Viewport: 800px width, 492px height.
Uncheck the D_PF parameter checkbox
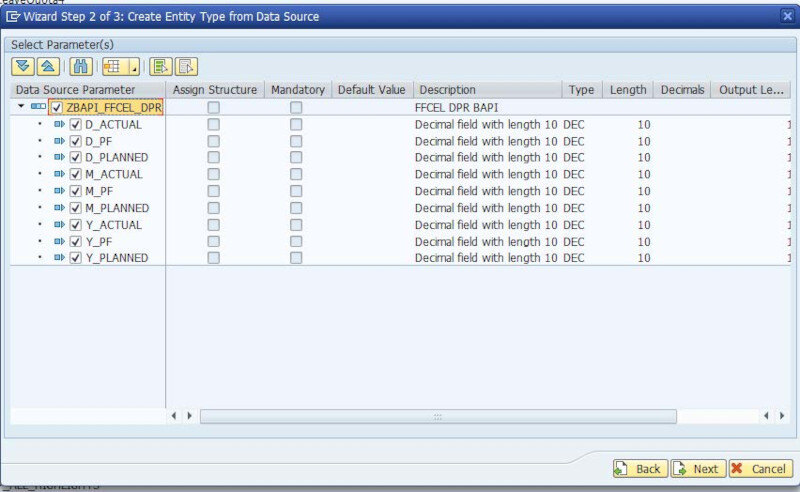(75, 141)
